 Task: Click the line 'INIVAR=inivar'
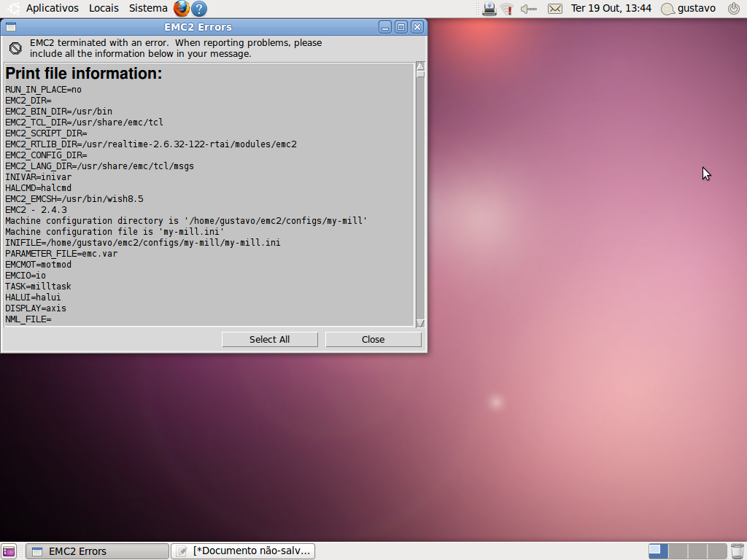[39, 177]
